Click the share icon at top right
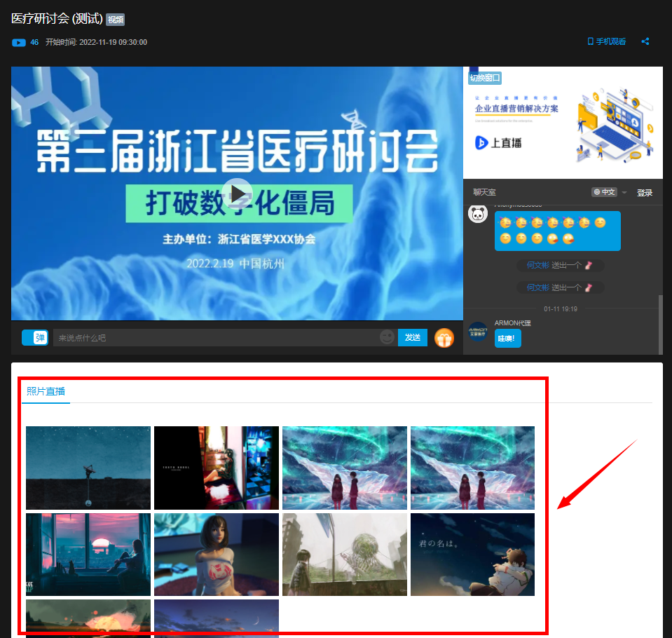The image size is (672, 638). 645,41
